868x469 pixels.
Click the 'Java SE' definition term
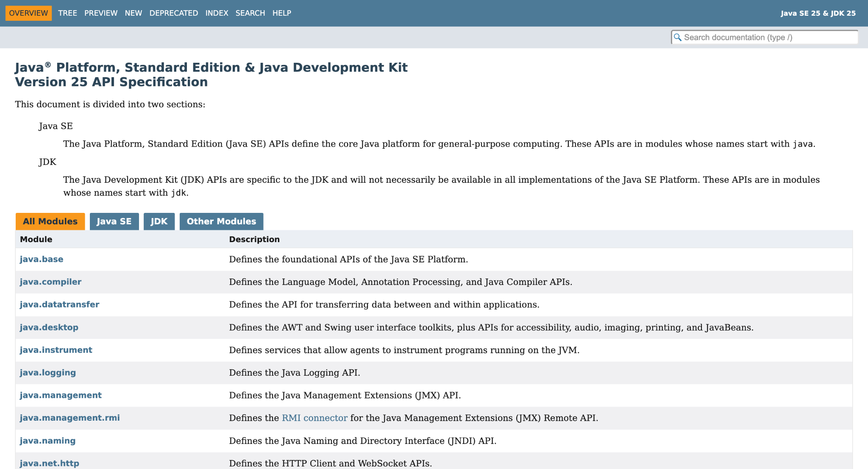click(x=56, y=126)
